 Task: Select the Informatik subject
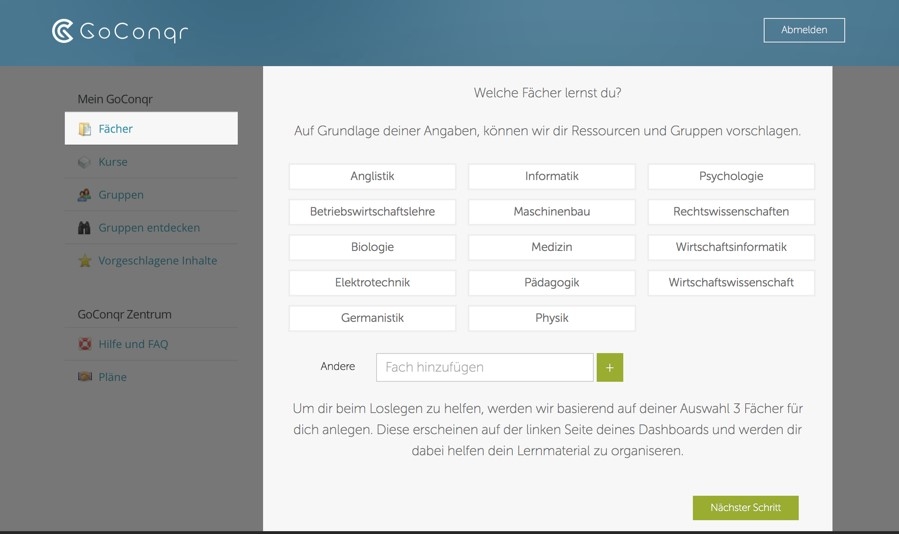pyautogui.click(x=551, y=176)
